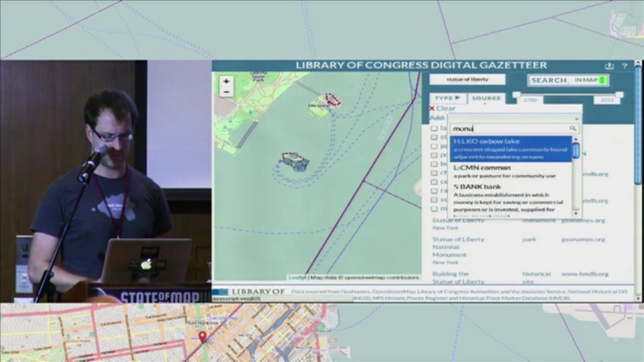Image resolution: width=644 pixels, height=362 pixels.
Task: Tick the checkbox beside the 'ce' label
Action: tap(434, 182)
